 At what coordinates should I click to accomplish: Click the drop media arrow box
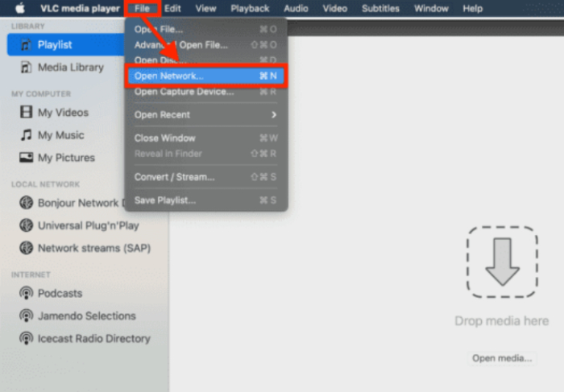[x=502, y=262]
